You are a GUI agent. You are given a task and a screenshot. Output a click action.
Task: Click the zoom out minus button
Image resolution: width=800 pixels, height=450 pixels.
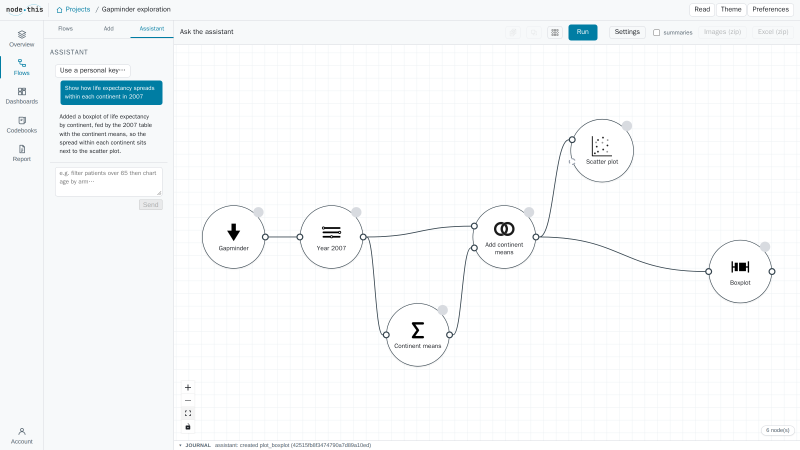point(188,401)
